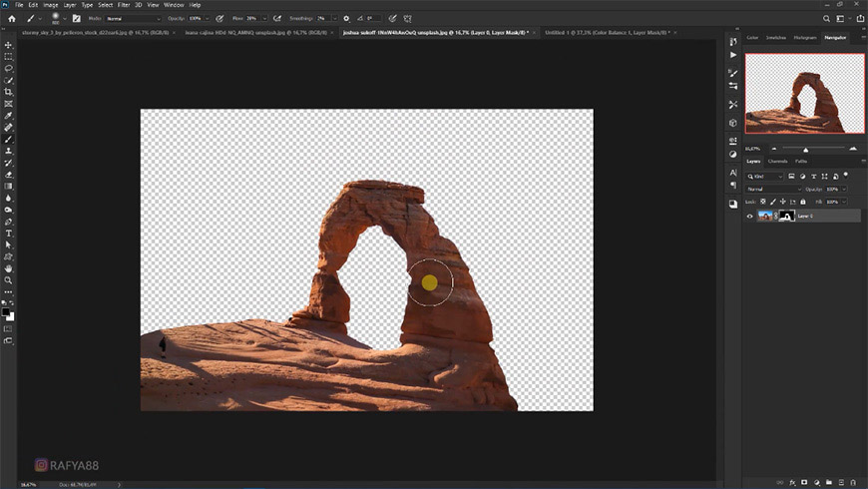Open the History panel icon
Image resolution: width=868 pixels, height=489 pixels.
[733, 42]
